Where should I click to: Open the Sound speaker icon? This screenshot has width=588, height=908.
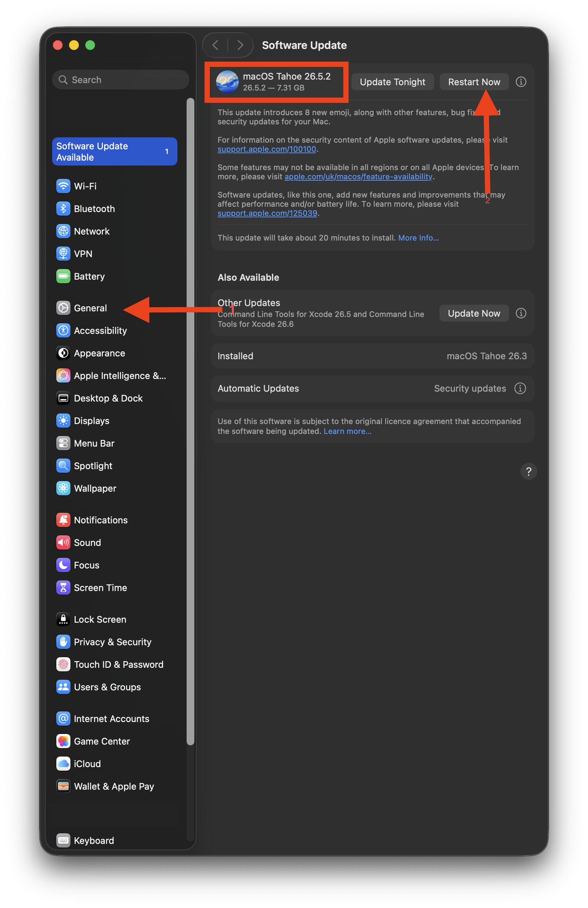point(63,542)
